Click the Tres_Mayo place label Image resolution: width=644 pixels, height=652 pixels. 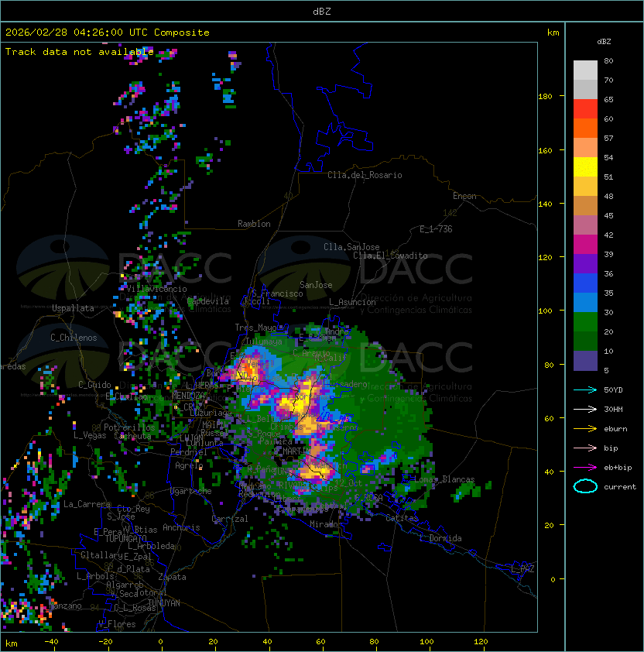255,328
